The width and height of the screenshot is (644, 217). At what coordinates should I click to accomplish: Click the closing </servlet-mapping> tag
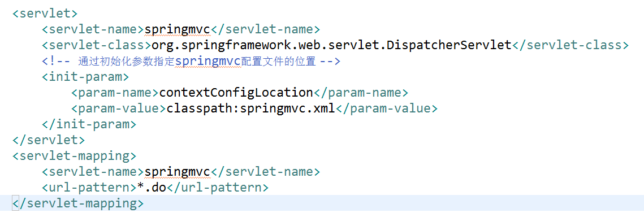pos(78,203)
